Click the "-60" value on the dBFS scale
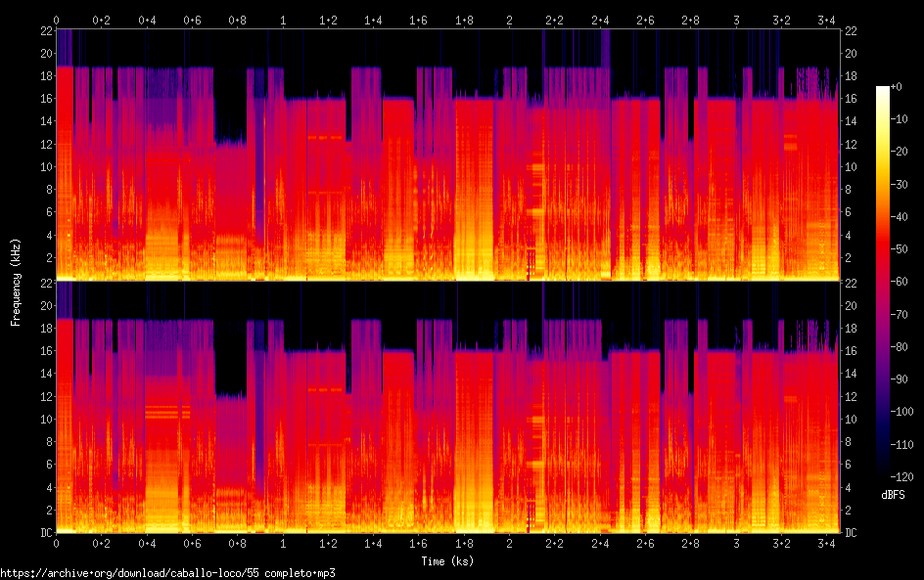Viewport: 924px width, 580px height. [899, 282]
